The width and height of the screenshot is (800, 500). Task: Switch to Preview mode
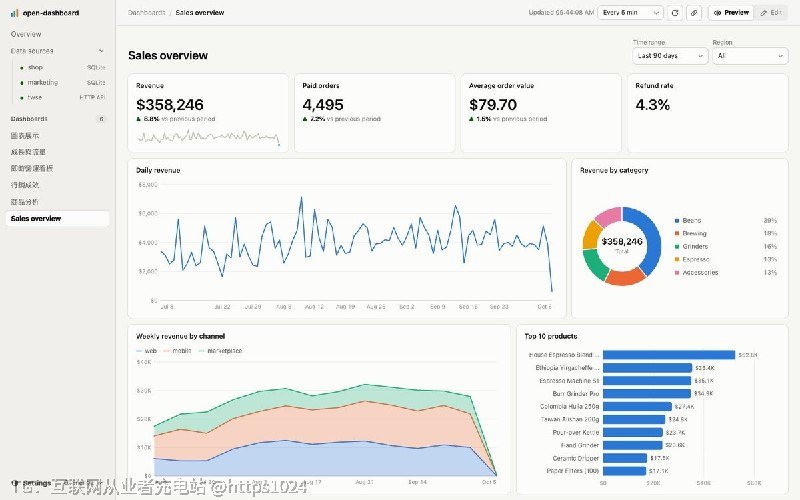(x=731, y=13)
